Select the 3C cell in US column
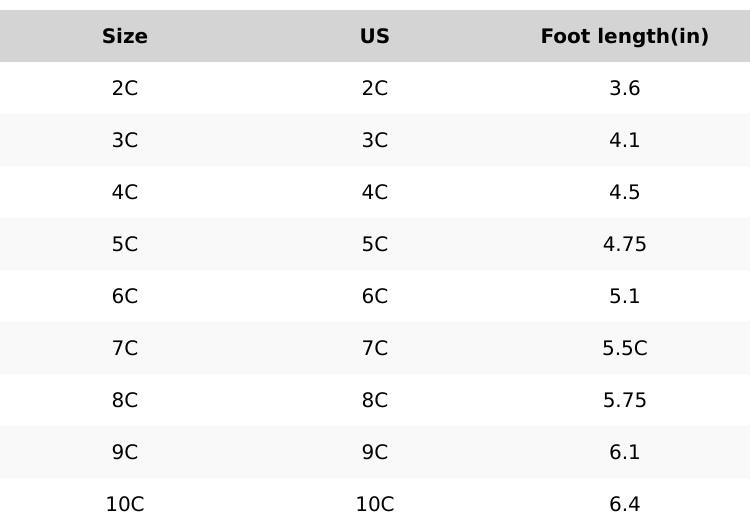Viewport: 750px width, 530px height. click(x=375, y=140)
